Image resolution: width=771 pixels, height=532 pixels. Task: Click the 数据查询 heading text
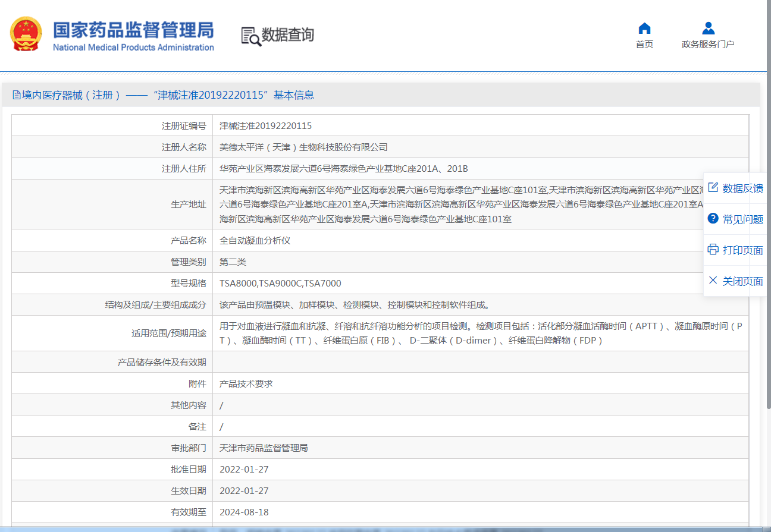pos(288,35)
